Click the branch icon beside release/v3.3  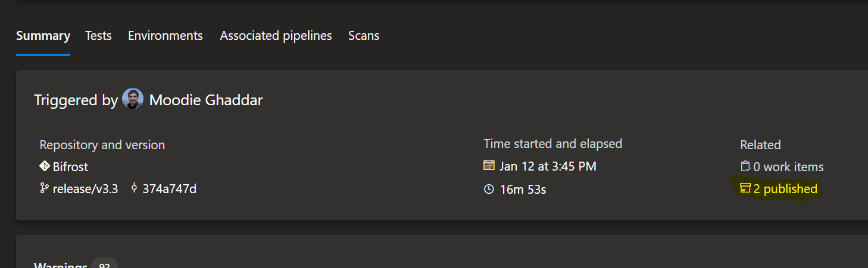coord(44,189)
